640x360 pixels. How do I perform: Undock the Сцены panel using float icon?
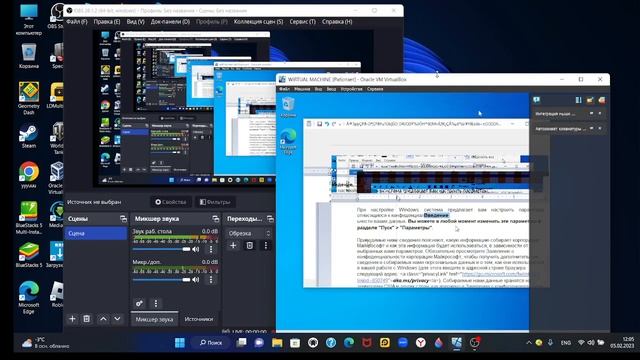(123, 219)
